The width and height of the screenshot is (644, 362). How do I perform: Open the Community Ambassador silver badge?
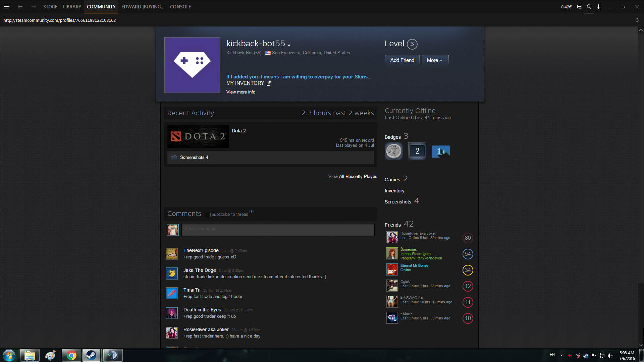click(393, 151)
